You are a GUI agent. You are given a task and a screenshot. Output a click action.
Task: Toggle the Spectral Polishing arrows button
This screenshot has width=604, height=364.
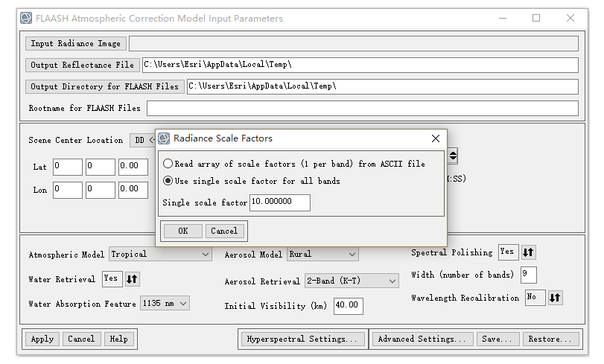[528, 252]
